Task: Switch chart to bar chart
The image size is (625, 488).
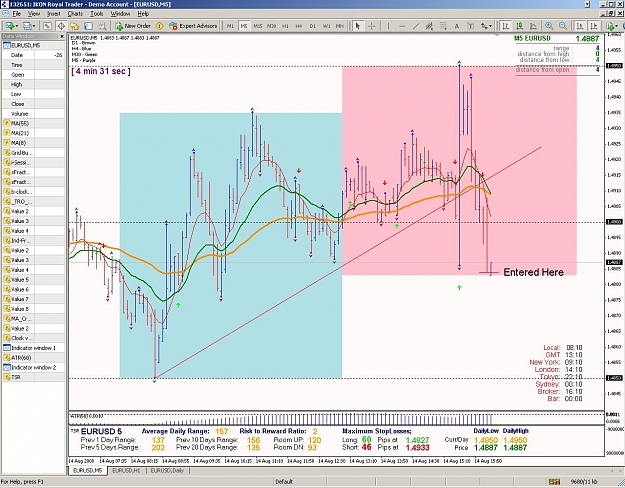Action: [x=506, y=26]
